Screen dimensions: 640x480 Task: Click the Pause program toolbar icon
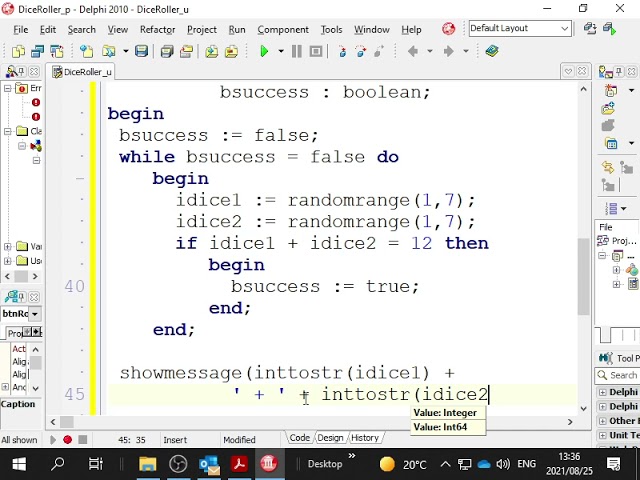click(297, 51)
